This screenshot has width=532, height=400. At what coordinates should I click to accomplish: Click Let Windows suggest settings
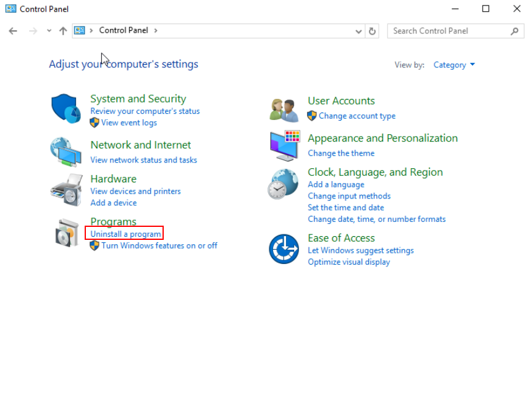[x=361, y=250]
